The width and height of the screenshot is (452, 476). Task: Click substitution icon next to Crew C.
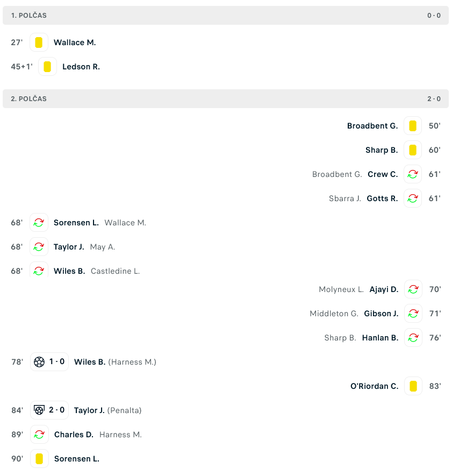[x=413, y=174]
